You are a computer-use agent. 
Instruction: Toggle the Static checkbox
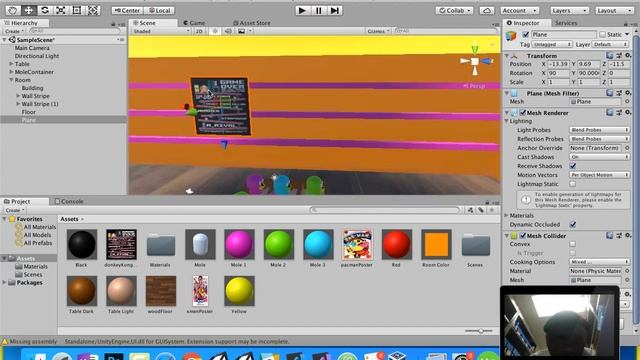click(602, 35)
